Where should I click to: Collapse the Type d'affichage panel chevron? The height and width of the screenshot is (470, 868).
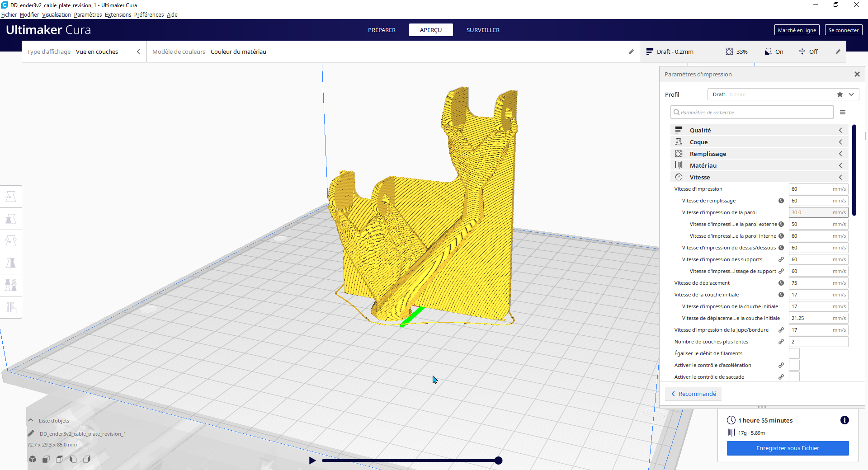pos(138,52)
